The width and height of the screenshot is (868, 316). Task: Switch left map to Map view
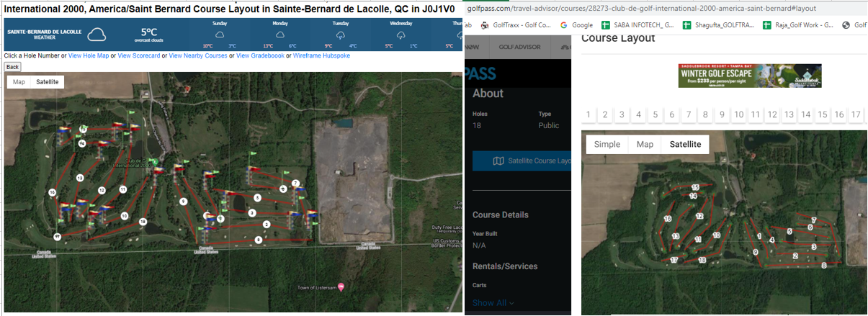(x=19, y=82)
